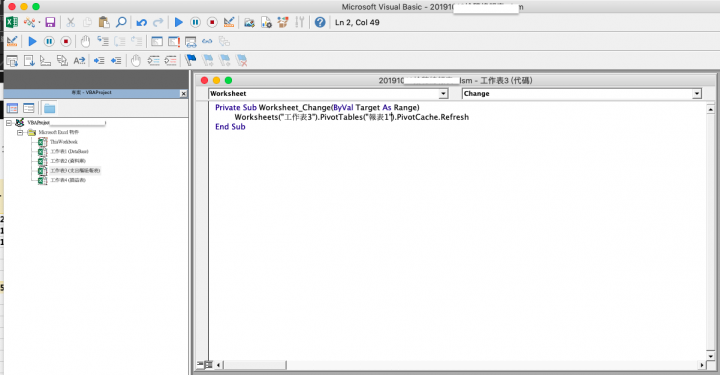The width and height of the screenshot is (720, 375).
Task: Click the Parameter Info icon
Action: 62,60
